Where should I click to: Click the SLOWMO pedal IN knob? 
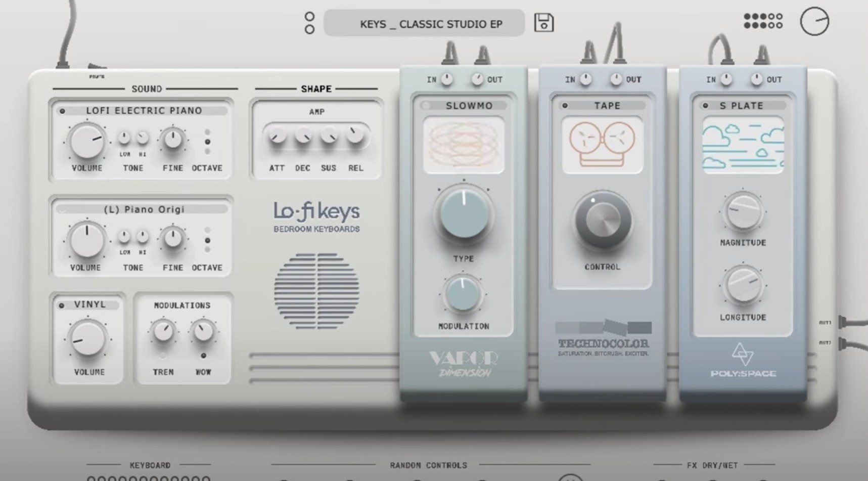point(446,79)
